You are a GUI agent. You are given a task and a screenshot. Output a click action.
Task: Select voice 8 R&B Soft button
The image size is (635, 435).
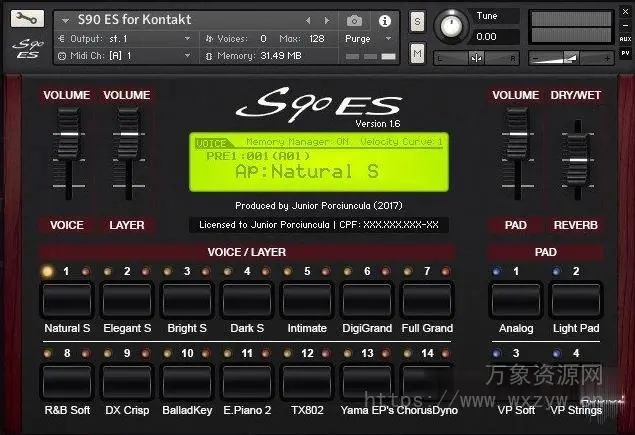pyautogui.click(x=67, y=382)
